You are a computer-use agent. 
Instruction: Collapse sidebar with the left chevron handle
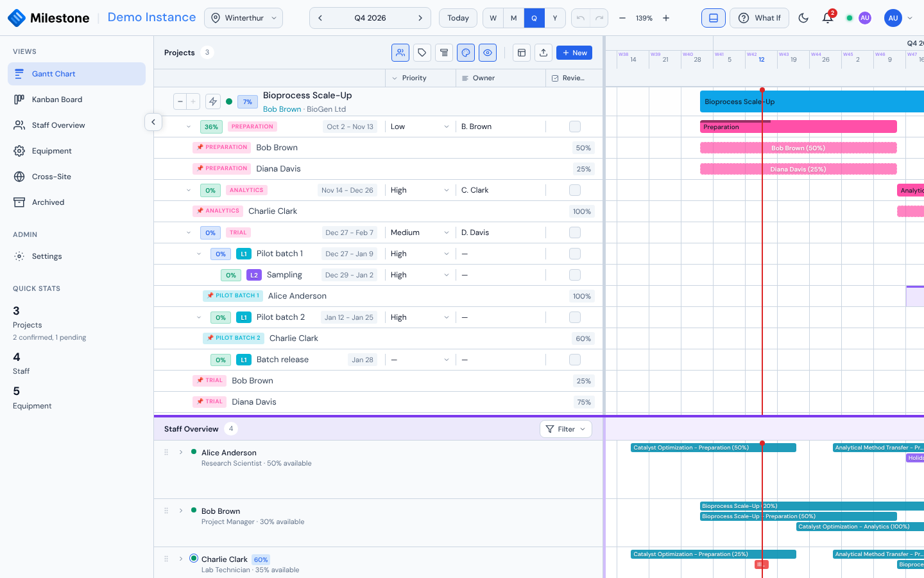[x=153, y=122]
